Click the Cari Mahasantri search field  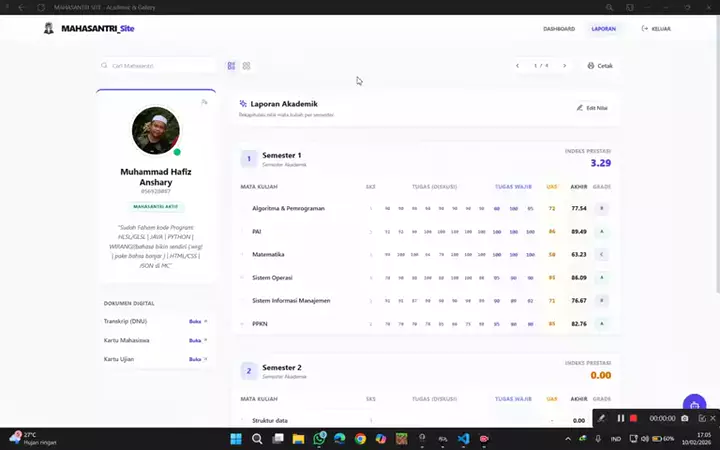tap(158, 66)
